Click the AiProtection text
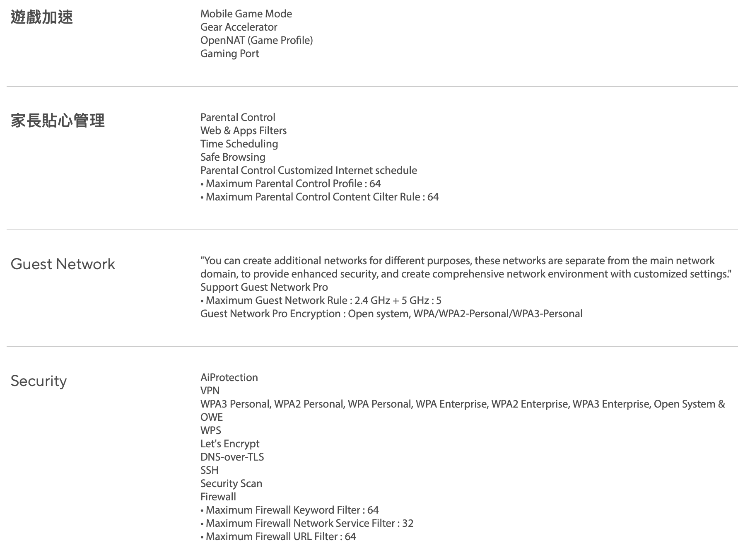This screenshot has width=738, height=560. pos(229,378)
